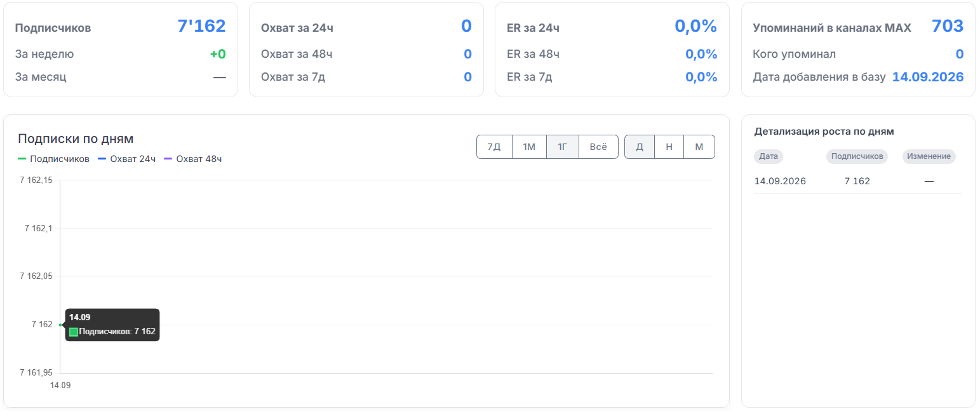Select the 7Д time range
980x420 pixels.
point(494,147)
